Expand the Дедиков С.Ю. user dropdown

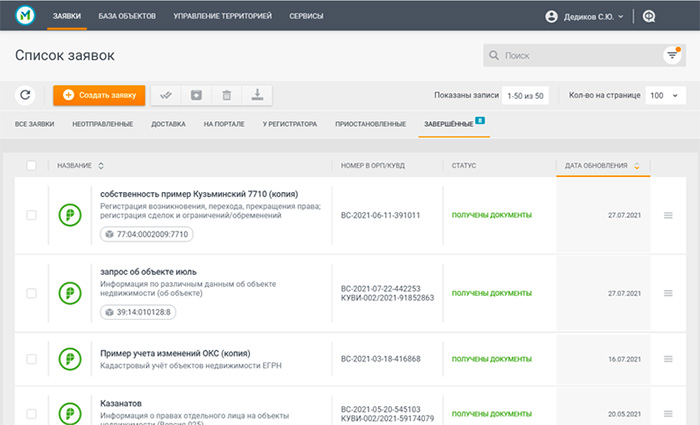[593, 17]
